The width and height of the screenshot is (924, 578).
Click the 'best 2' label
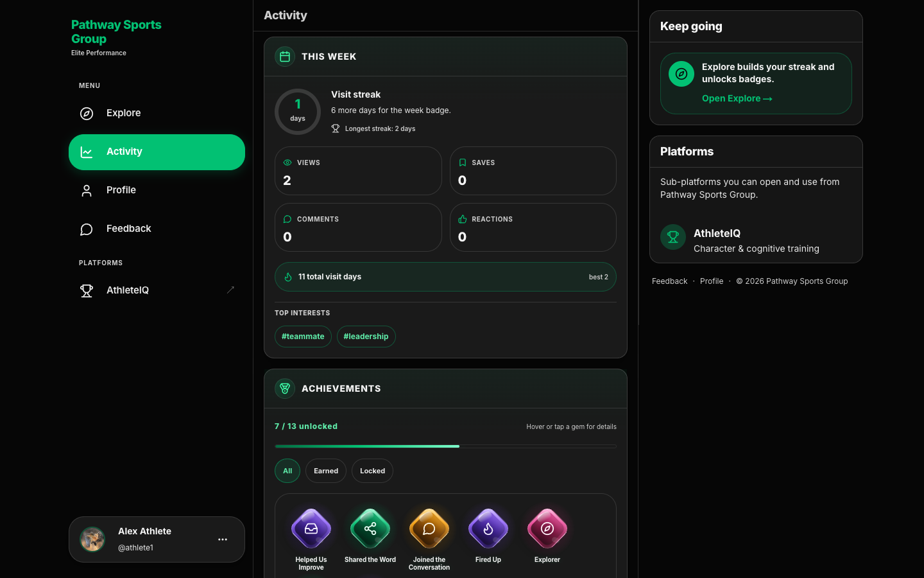(599, 277)
